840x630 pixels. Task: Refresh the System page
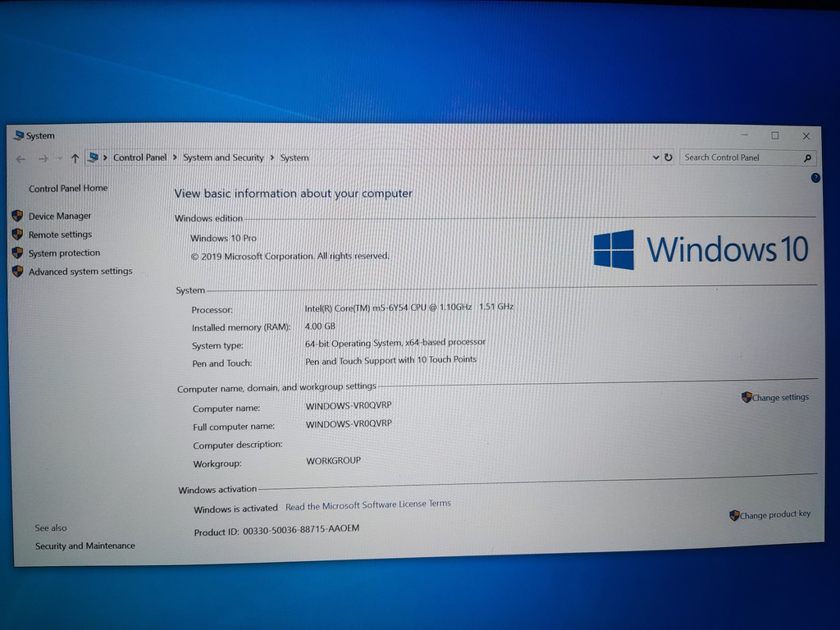click(x=668, y=157)
